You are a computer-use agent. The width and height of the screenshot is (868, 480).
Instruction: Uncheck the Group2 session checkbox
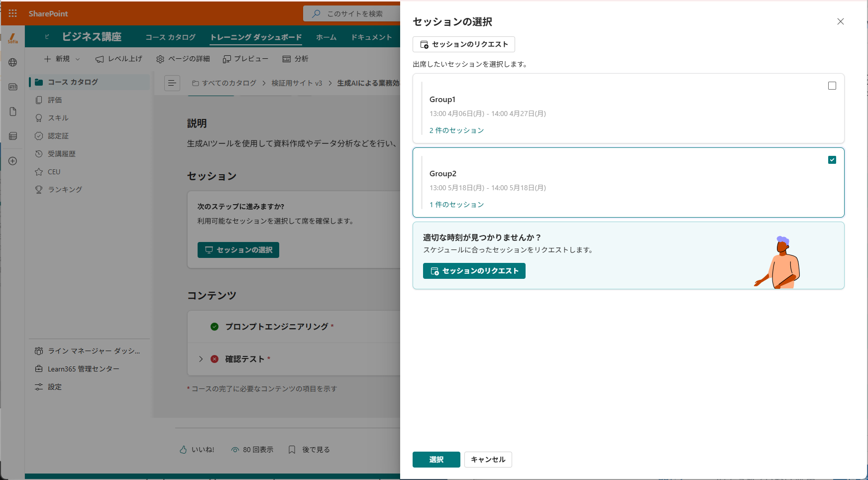click(832, 160)
